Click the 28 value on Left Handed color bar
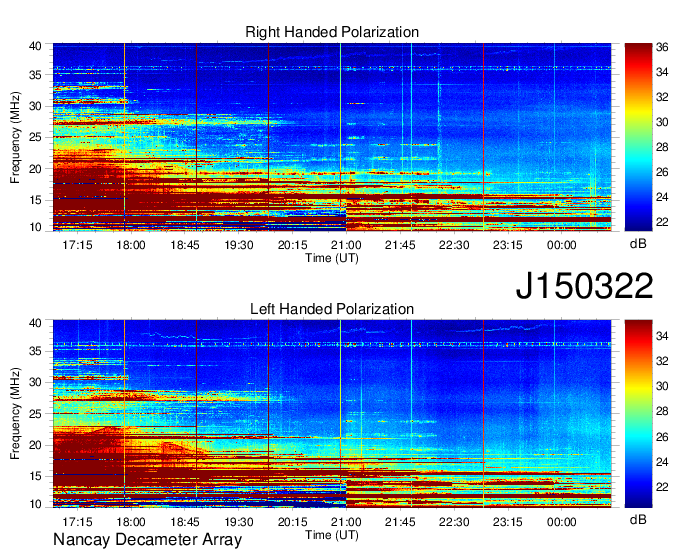 [662, 411]
